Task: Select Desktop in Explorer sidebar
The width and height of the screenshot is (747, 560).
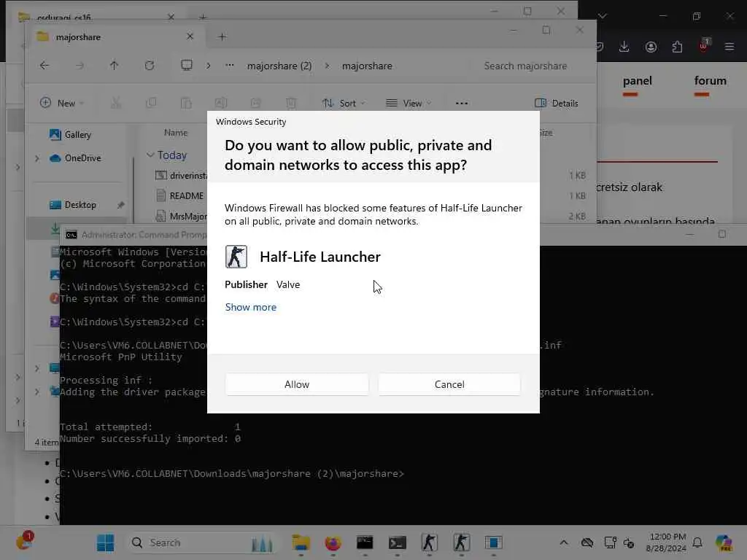Action: [x=73, y=205]
